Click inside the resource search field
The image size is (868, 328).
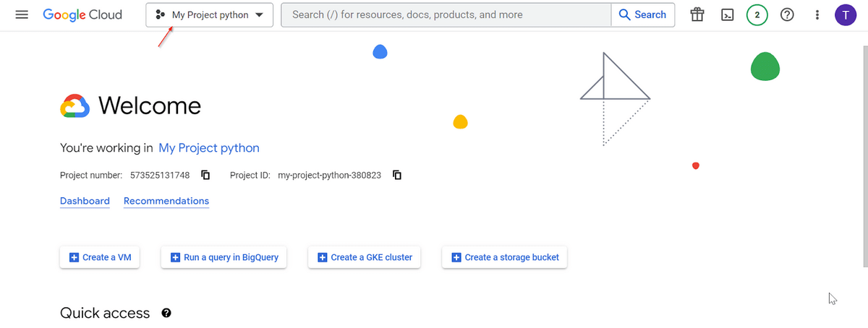(x=446, y=14)
